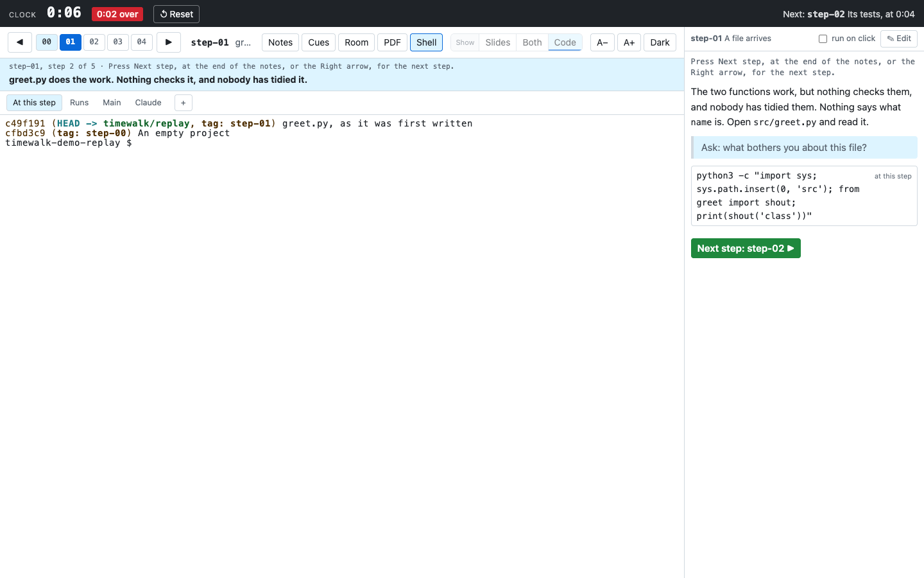The width and height of the screenshot is (924, 578).
Task: Open the Notes panel
Action: click(280, 42)
